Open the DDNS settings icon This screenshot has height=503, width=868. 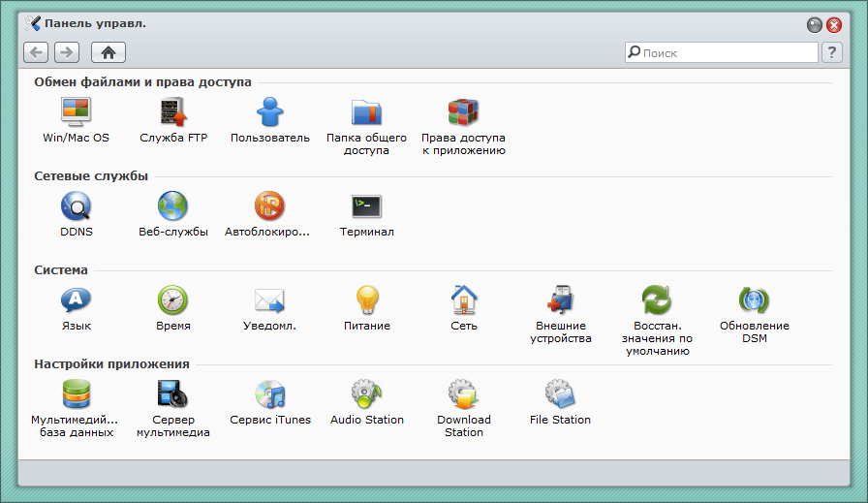pos(76,206)
